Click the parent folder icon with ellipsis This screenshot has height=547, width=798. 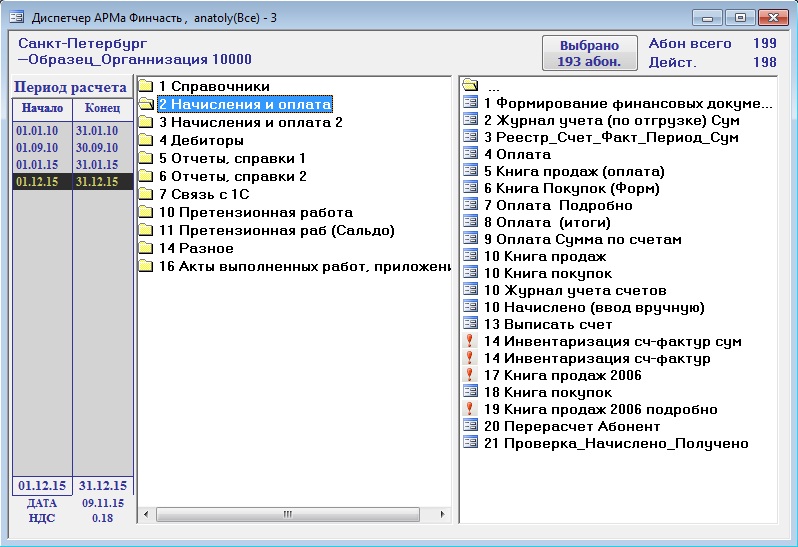click(470, 86)
